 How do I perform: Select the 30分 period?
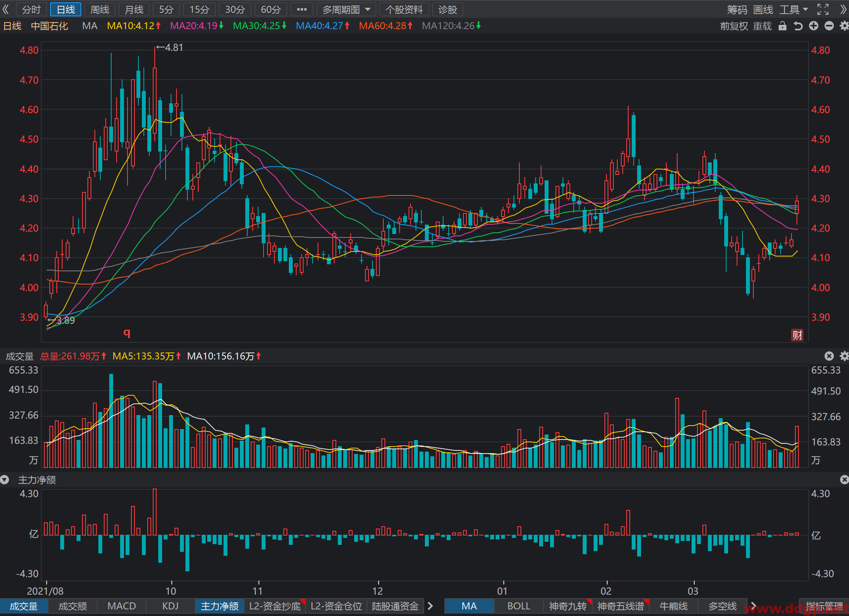click(x=235, y=9)
